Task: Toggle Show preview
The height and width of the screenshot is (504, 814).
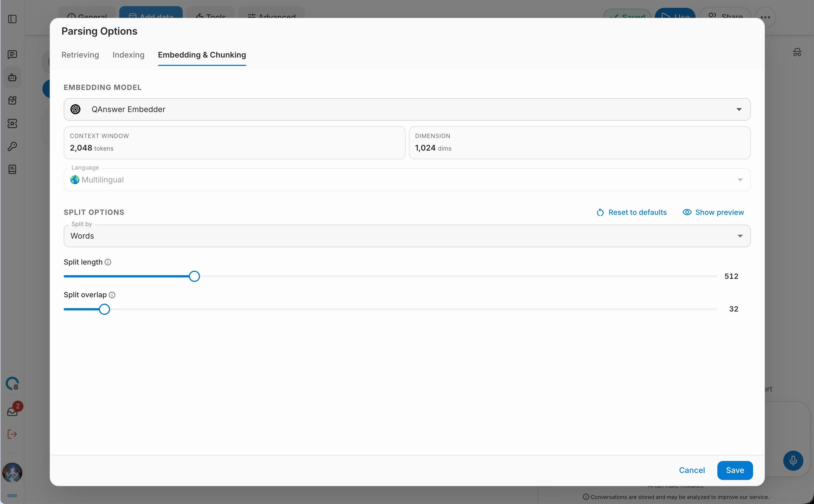Action: pyautogui.click(x=713, y=213)
